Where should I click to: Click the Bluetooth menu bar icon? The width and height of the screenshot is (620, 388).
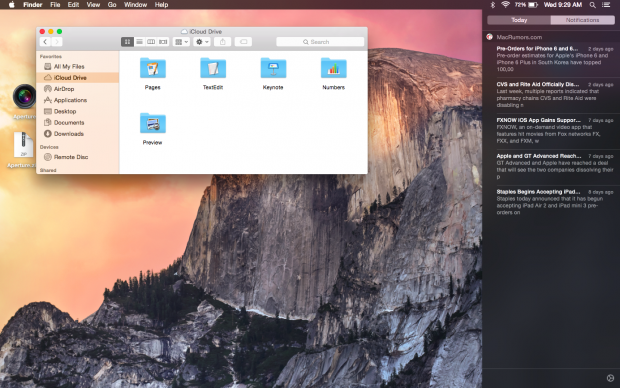(493, 5)
